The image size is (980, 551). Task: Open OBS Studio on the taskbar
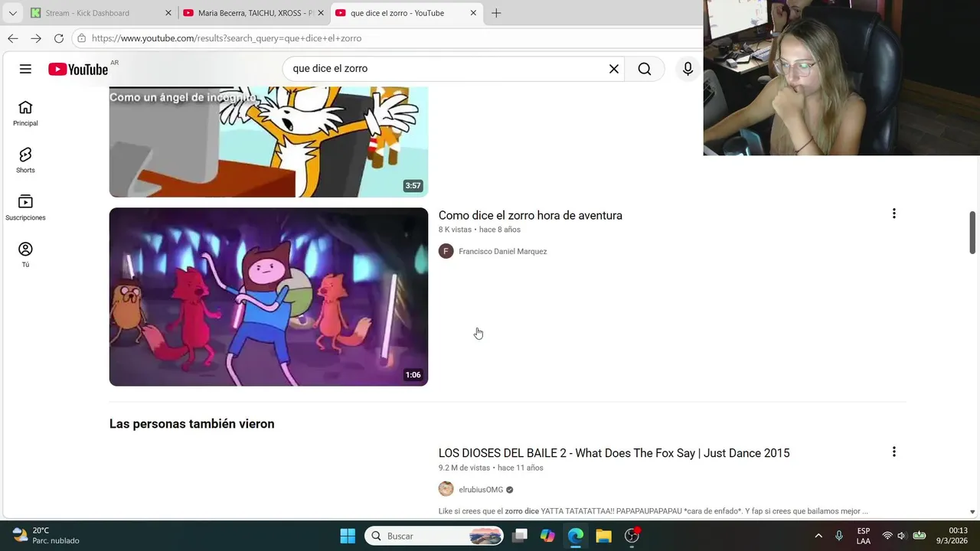(x=632, y=536)
